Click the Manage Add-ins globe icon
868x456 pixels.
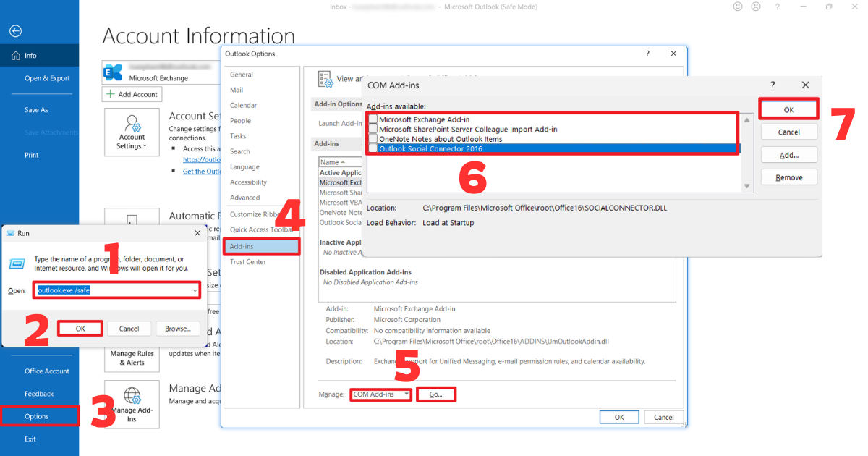tap(132, 395)
